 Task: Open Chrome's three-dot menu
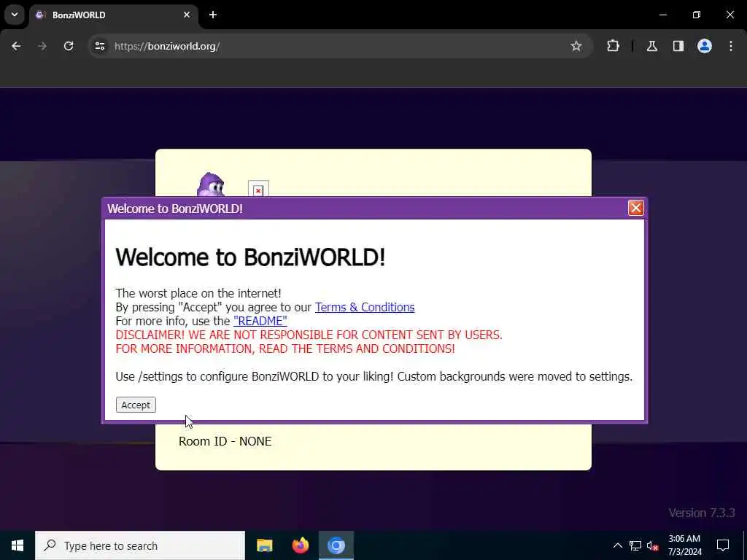click(731, 46)
